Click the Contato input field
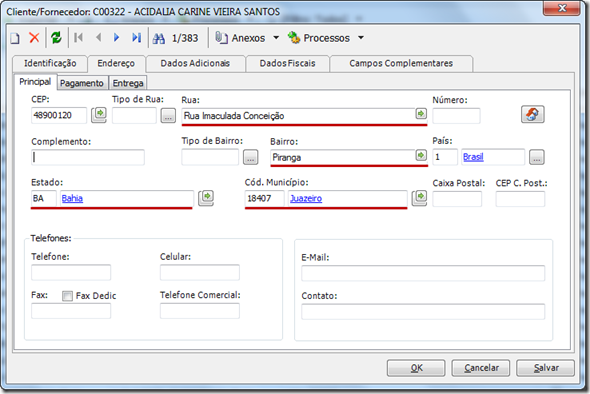Image resolution: width=590 pixels, height=394 pixels. (x=423, y=312)
